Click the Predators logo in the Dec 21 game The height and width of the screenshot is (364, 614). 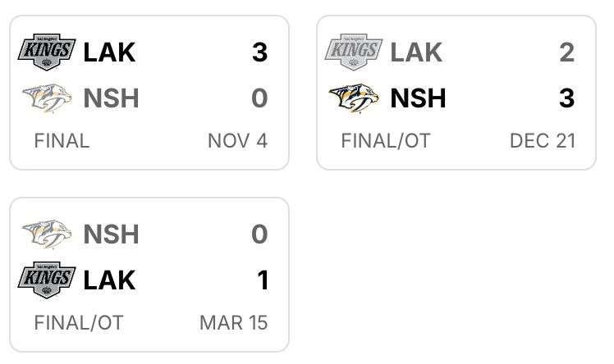point(354,98)
